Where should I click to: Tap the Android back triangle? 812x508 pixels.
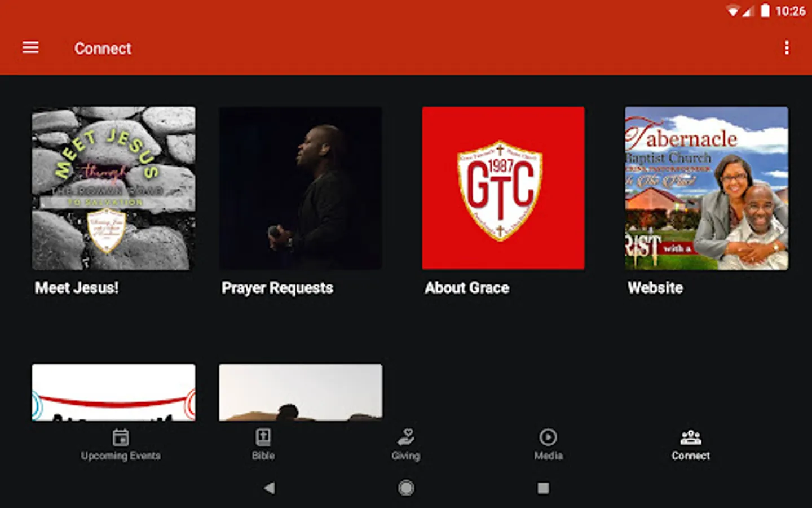pos(270,488)
